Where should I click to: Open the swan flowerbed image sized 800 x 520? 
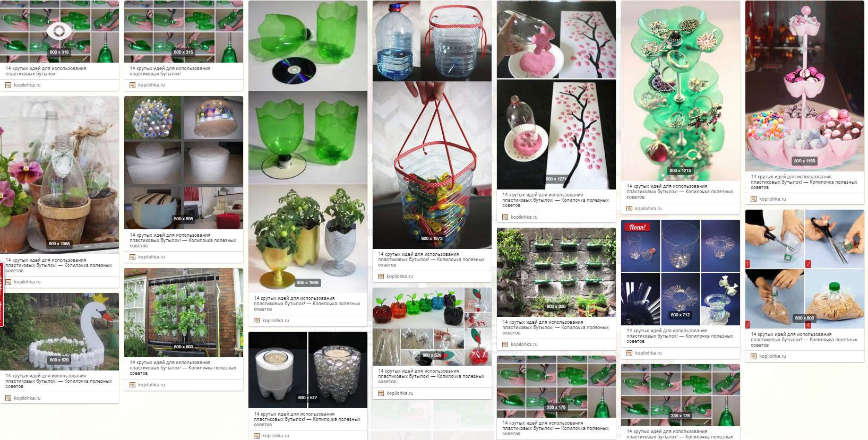(x=59, y=332)
